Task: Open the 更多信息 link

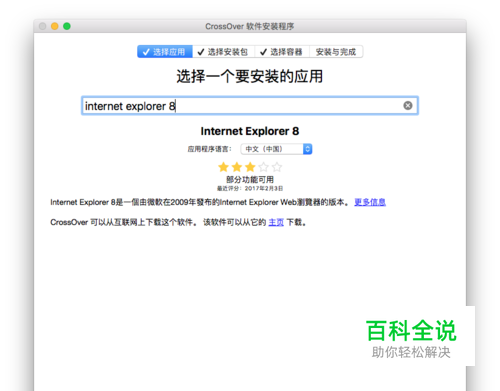Action: tap(370, 202)
